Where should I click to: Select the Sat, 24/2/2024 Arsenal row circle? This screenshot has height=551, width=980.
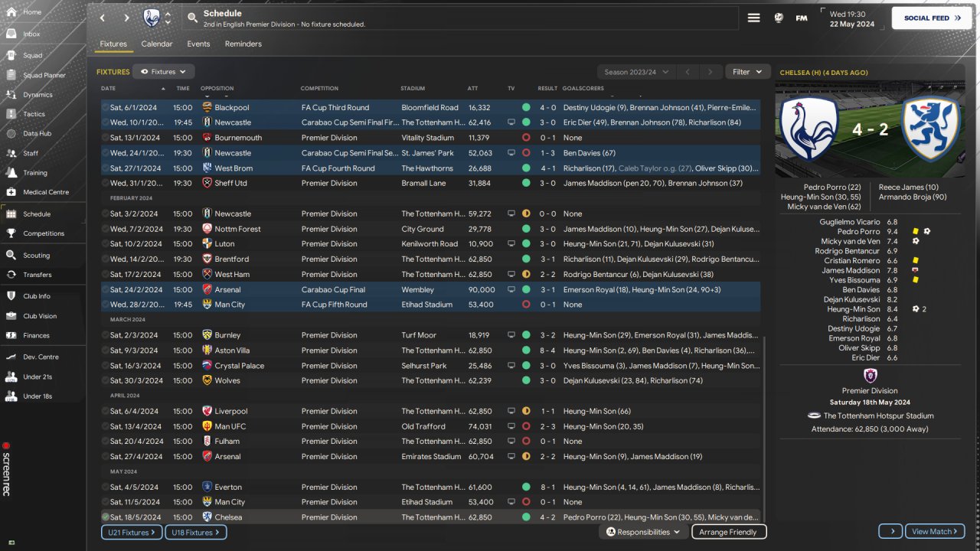[105, 290]
